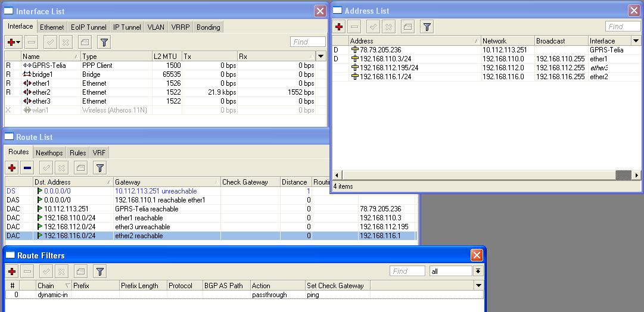Add new interface with plus button in Interface List
The height and width of the screenshot is (312, 644).
pyautogui.click(x=14, y=42)
